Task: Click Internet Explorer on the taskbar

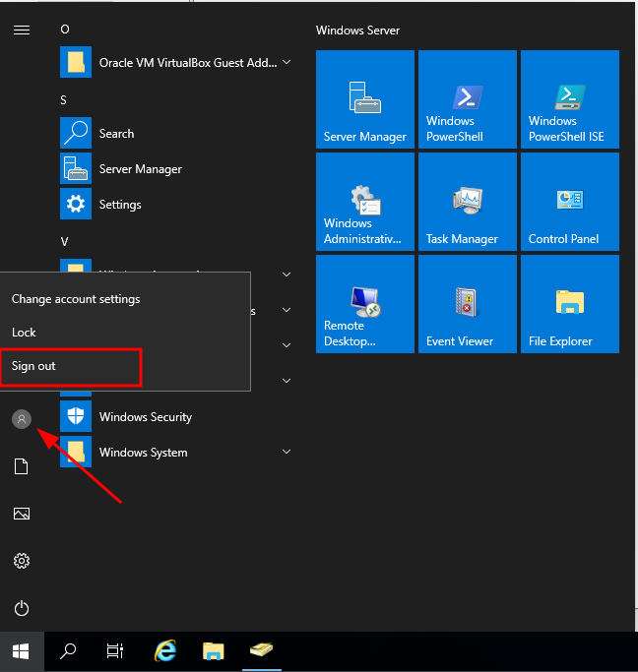Action: 165,650
